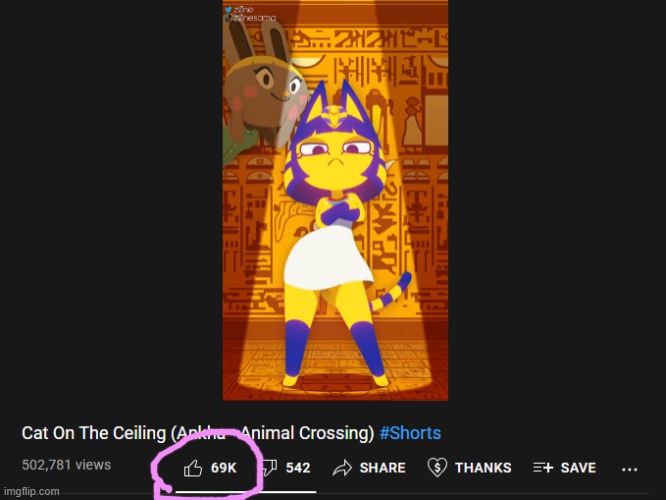666x500 pixels.
Task: Open the #Shorts hashtag link
Action: [x=410, y=433]
